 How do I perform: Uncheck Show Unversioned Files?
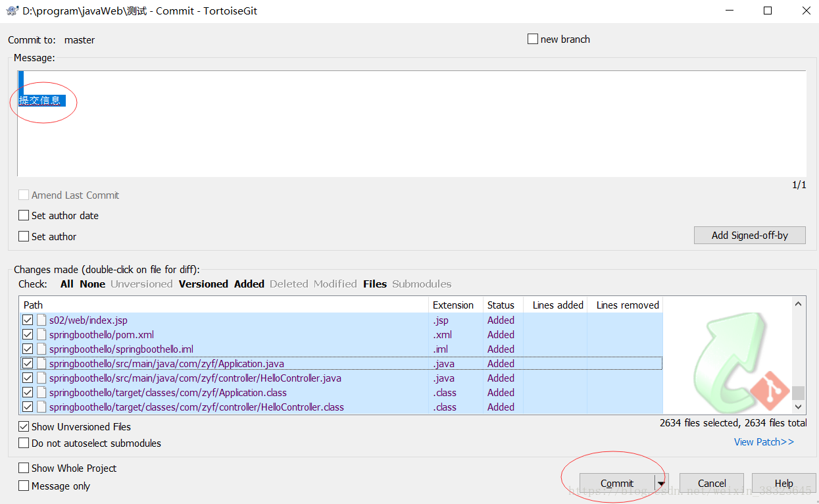[24, 427]
